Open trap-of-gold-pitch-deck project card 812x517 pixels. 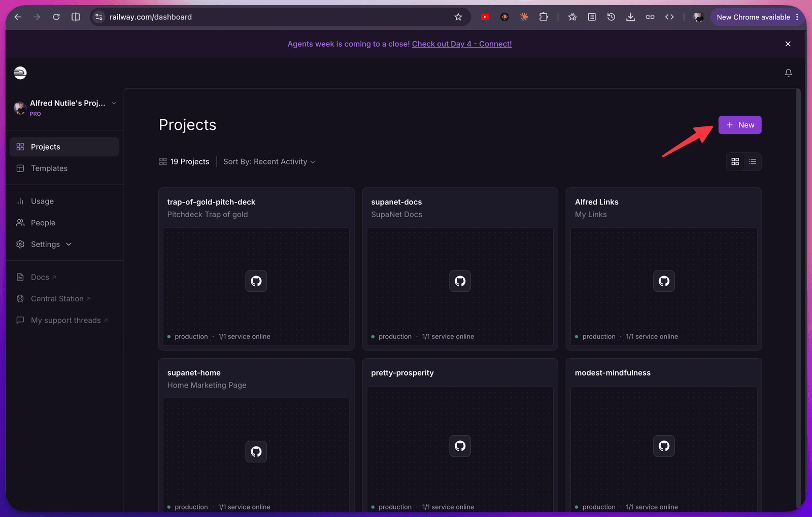(x=256, y=269)
